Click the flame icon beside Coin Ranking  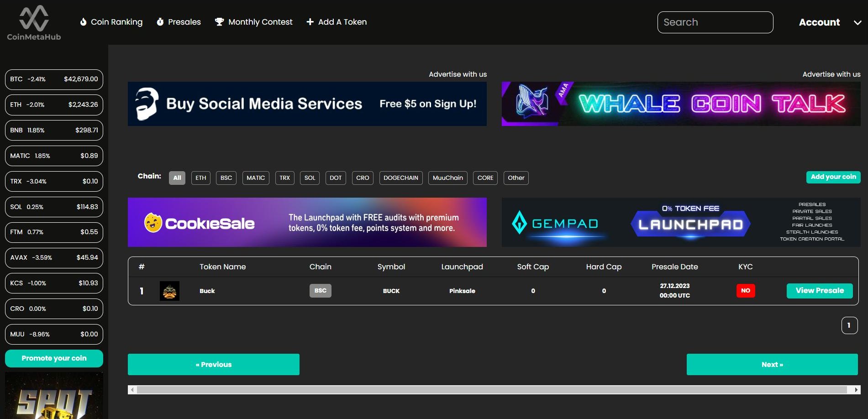coord(83,22)
